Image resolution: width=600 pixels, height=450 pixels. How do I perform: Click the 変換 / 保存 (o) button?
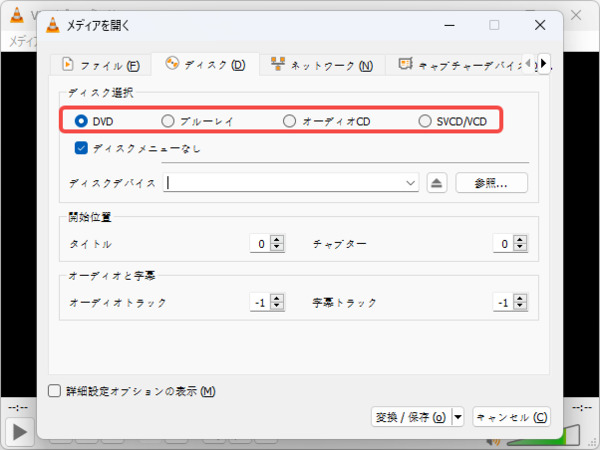411,416
